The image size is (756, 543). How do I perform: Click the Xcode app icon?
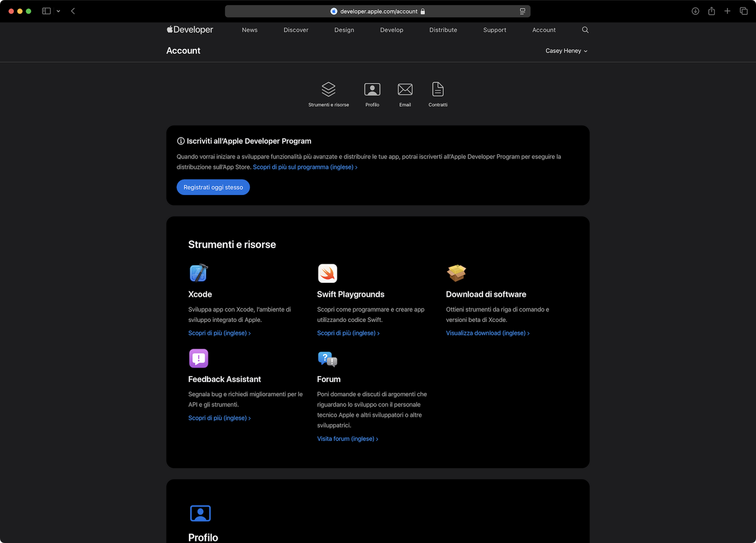pos(199,273)
